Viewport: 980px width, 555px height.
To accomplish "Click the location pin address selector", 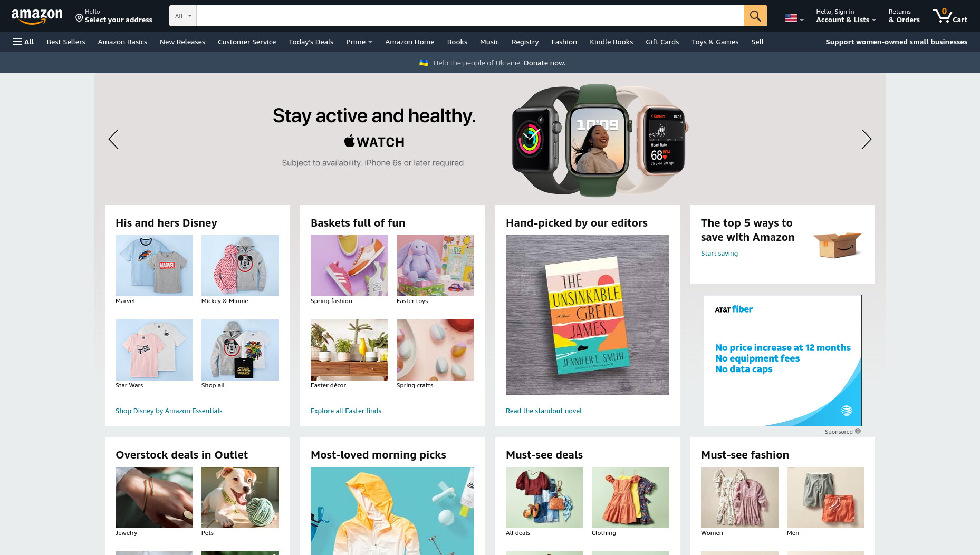I will click(114, 16).
